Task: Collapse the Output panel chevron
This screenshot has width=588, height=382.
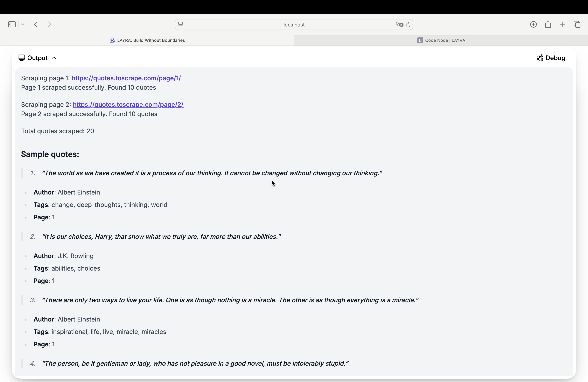Action: click(x=54, y=58)
